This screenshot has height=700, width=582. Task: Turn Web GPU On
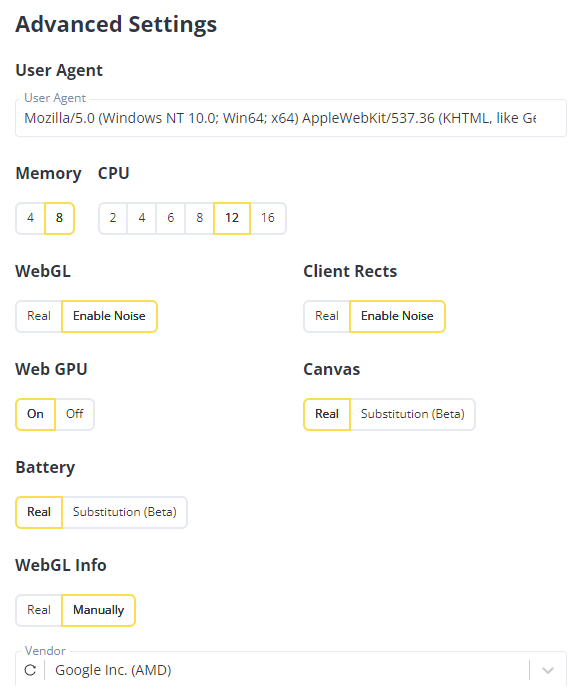35,414
